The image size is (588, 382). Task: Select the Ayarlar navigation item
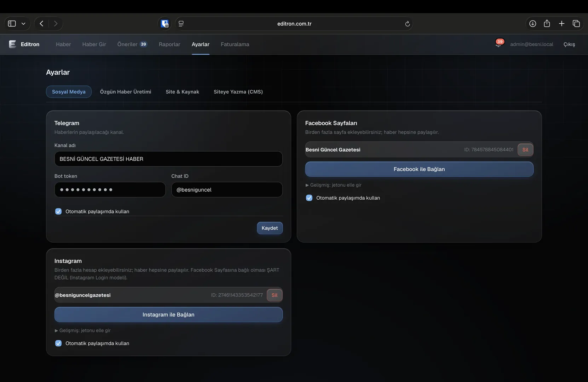point(201,44)
